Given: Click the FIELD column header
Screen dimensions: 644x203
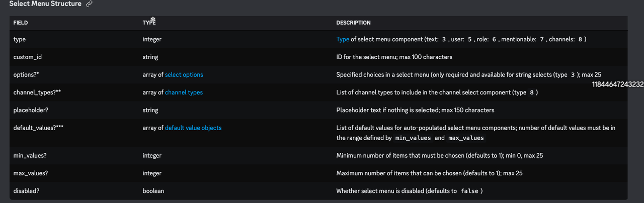Looking at the screenshot, I should pos(21,23).
